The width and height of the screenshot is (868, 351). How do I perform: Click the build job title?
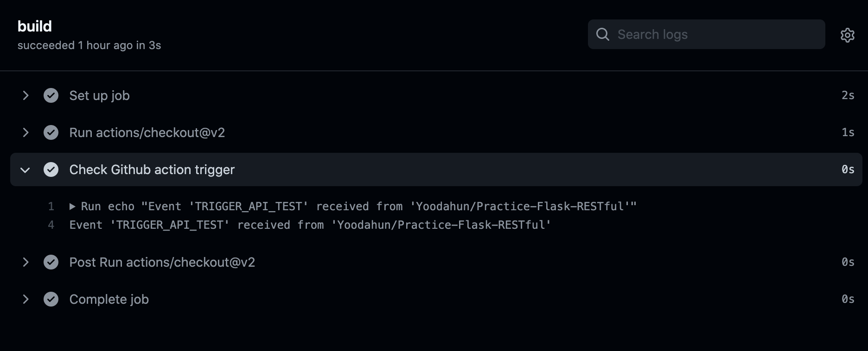pos(34,26)
